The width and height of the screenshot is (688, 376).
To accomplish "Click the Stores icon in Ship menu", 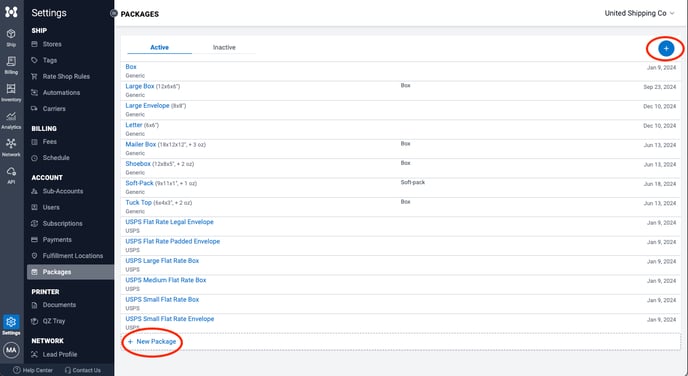I will click(x=35, y=44).
